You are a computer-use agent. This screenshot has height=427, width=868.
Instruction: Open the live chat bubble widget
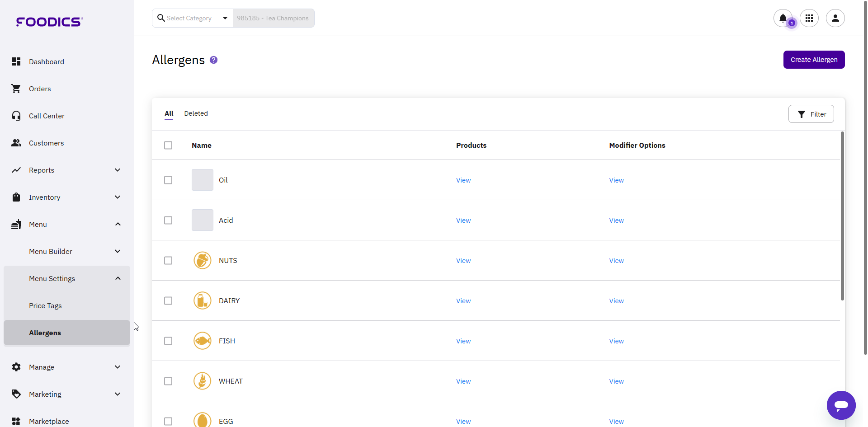[x=841, y=405]
